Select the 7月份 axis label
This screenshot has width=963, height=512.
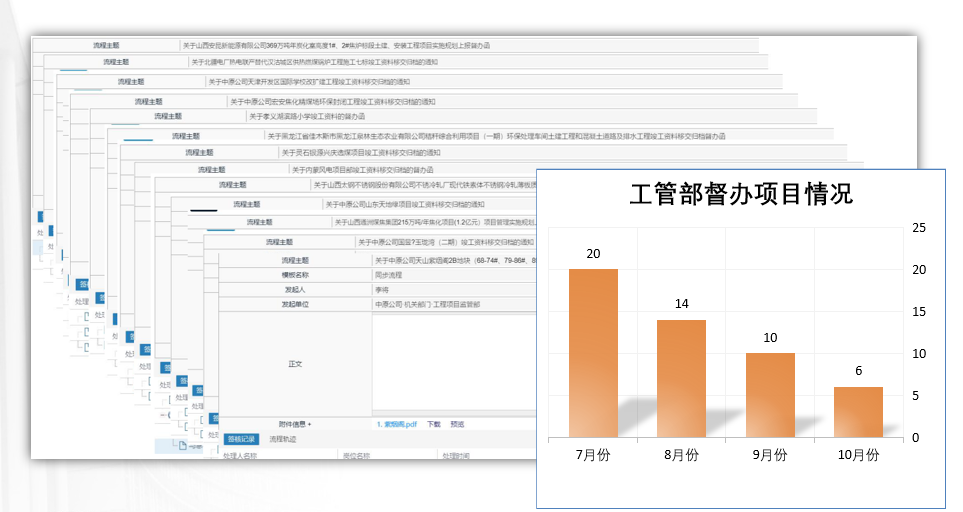[x=593, y=455]
